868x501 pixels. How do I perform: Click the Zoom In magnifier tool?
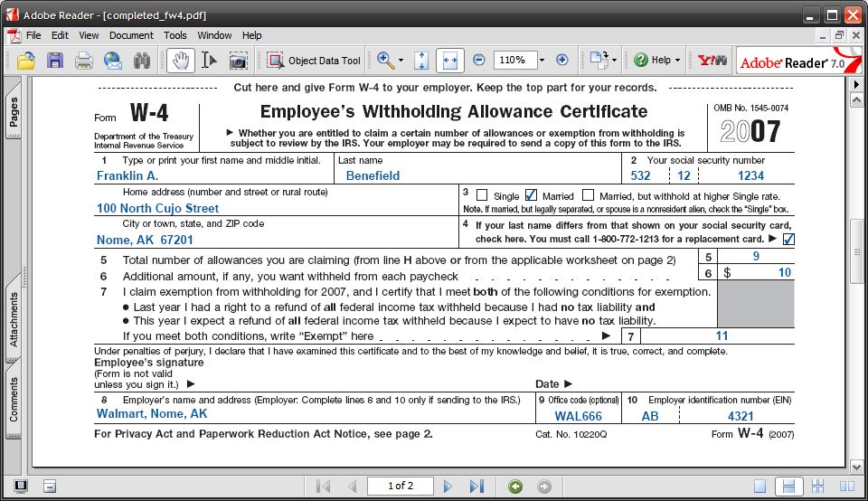[385, 61]
